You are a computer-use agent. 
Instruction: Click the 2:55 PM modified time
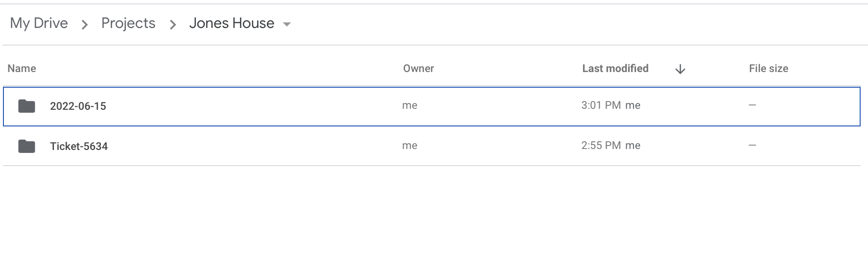coord(601,146)
